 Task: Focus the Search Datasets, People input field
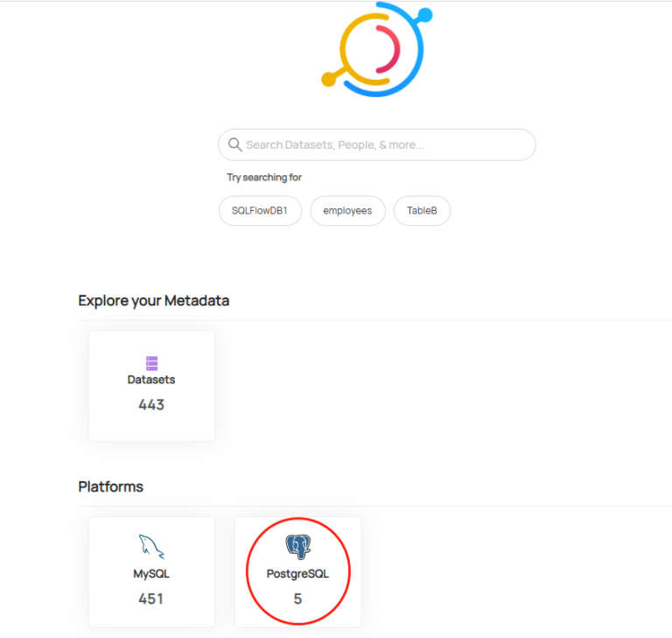pos(385,144)
